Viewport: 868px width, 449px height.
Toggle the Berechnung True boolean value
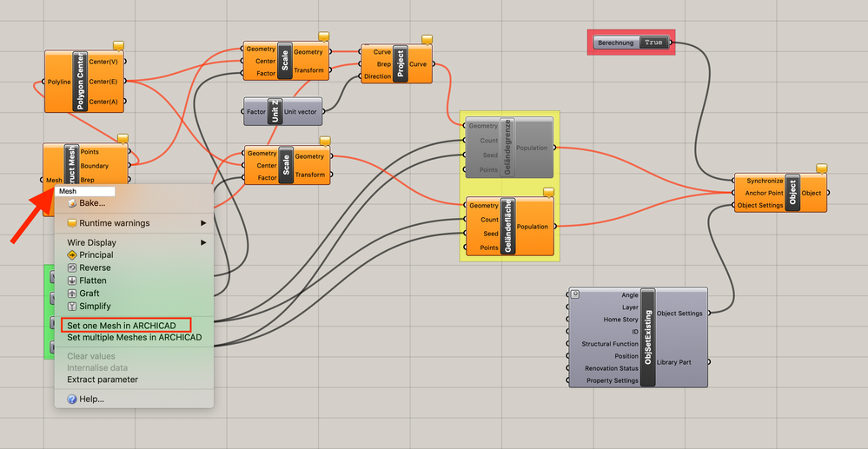click(x=653, y=43)
